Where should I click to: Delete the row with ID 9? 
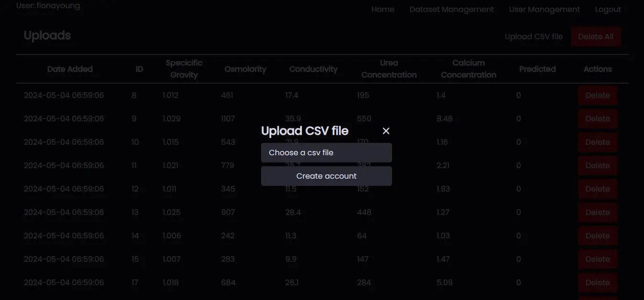click(597, 119)
